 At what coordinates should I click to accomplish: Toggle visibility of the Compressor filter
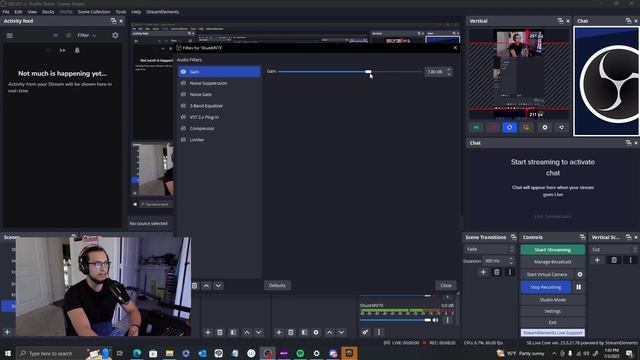pos(183,129)
